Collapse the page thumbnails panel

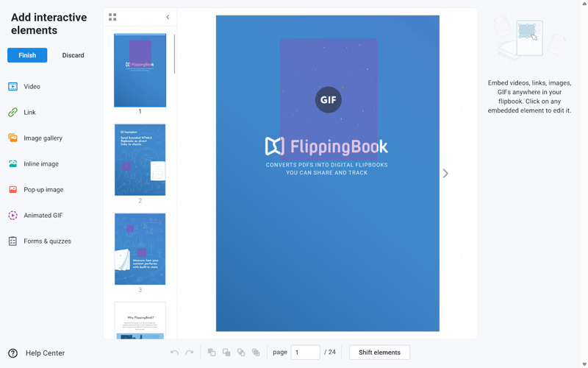pyautogui.click(x=168, y=17)
